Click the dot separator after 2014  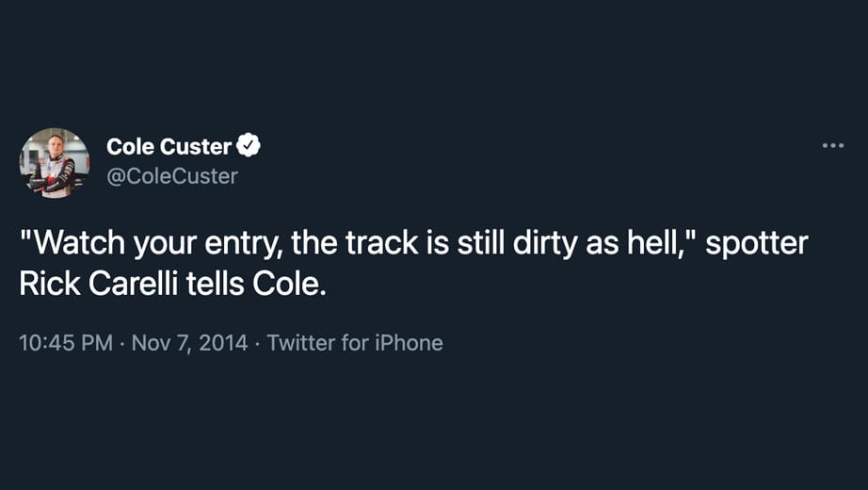[257, 343]
